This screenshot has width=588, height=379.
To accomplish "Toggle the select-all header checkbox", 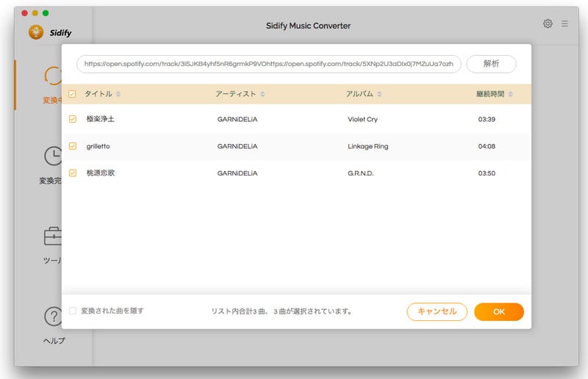I will (72, 94).
